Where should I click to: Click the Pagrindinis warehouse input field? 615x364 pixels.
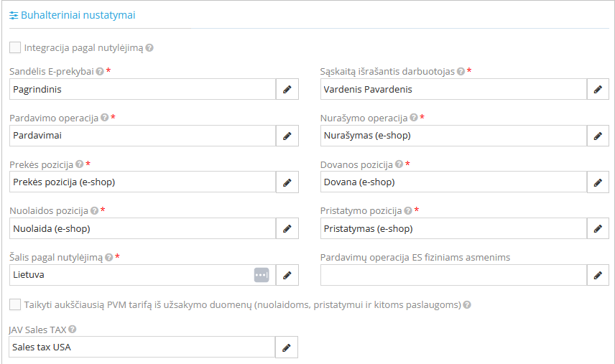tap(143, 89)
